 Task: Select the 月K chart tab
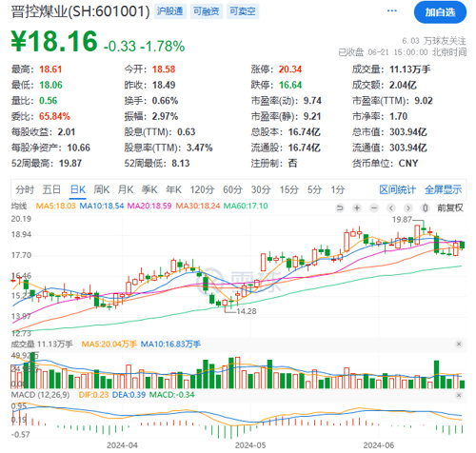(x=126, y=189)
